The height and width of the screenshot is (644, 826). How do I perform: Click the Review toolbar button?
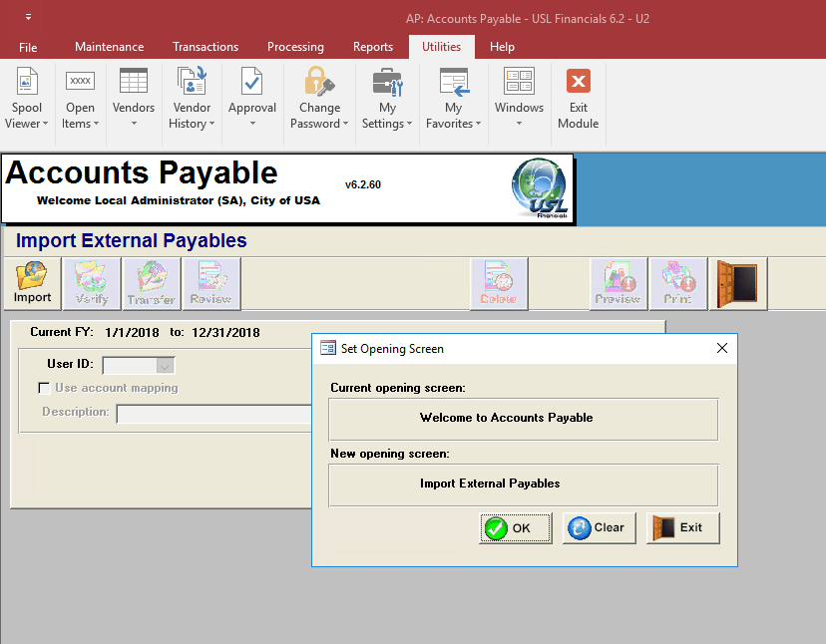(211, 284)
